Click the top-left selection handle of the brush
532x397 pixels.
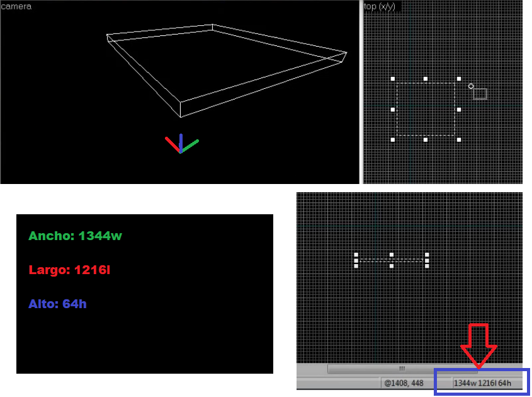tap(393, 78)
